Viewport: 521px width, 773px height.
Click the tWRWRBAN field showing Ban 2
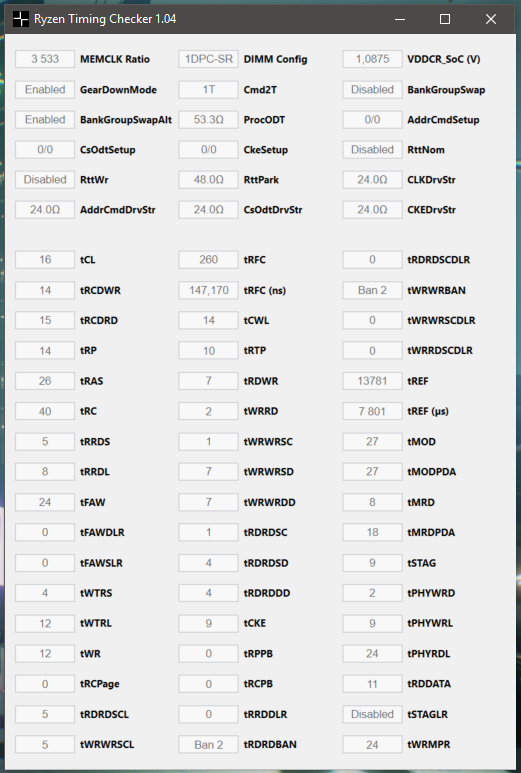372,290
